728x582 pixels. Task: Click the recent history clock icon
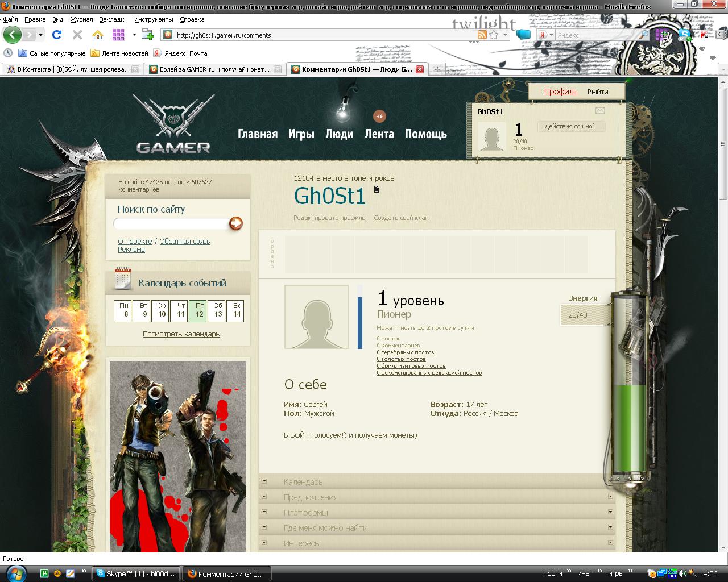[x=8, y=53]
